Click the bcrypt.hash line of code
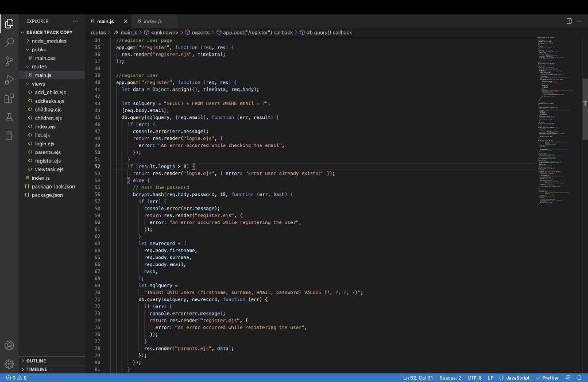This screenshot has height=382, width=588. tap(212, 194)
